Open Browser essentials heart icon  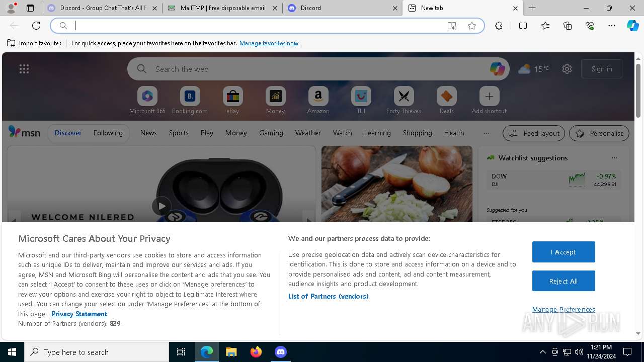[x=590, y=26]
